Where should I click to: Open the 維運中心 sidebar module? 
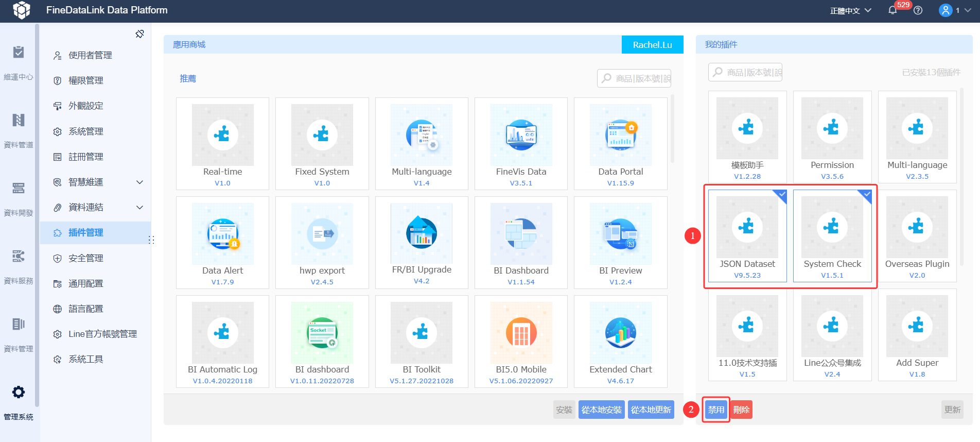tap(19, 63)
